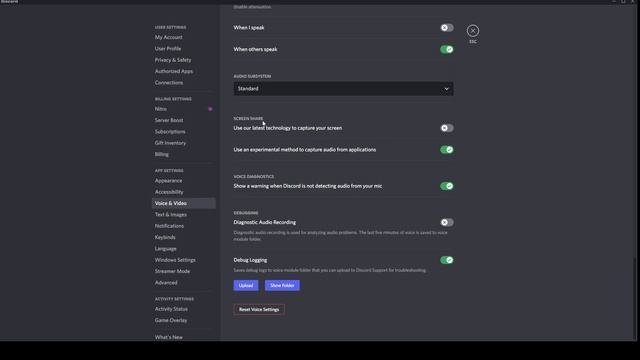
Task: Click the Voice Diagnostics section heading
Action: click(253, 177)
